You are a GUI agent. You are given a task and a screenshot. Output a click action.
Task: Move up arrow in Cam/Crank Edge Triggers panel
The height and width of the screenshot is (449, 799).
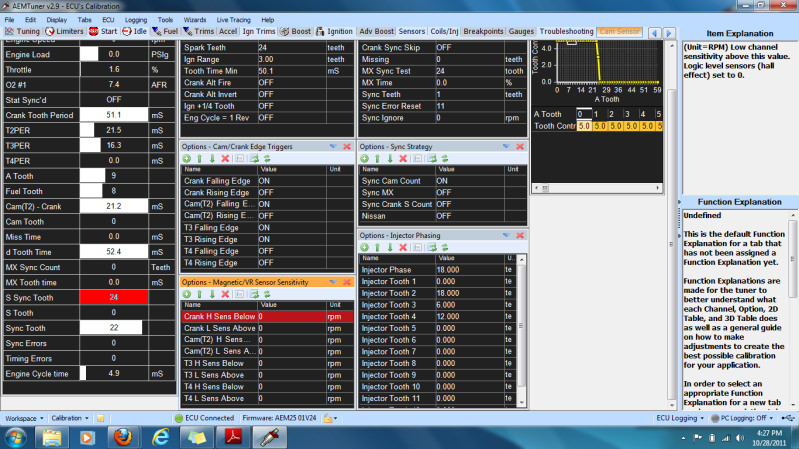coord(199,159)
